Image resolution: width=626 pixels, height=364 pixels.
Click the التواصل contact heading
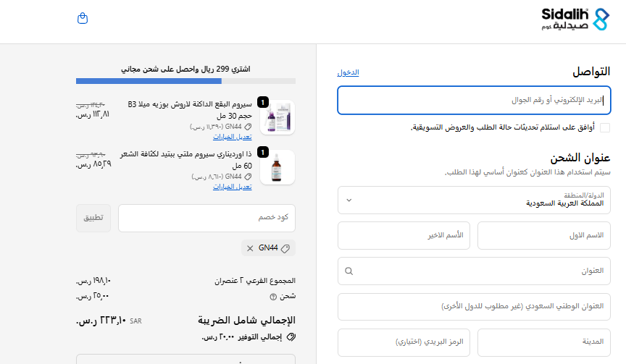(591, 72)
